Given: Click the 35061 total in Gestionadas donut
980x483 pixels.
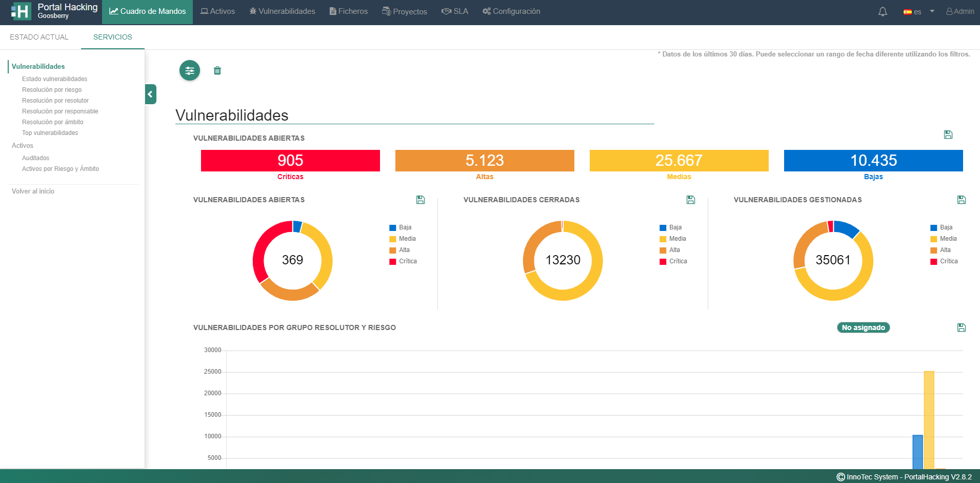Looking at the screenshot, I should [x=833, y=260].
